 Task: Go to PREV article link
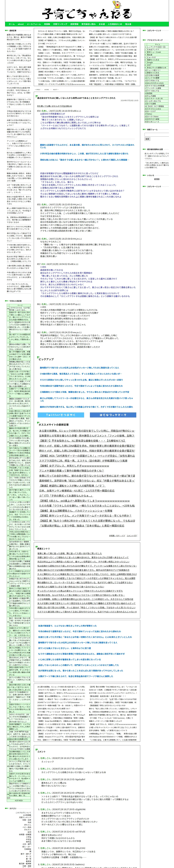38,90
